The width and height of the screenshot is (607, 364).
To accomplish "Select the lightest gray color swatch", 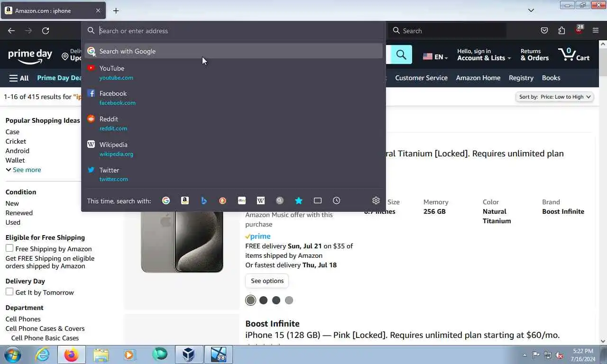I will (289, 300).
